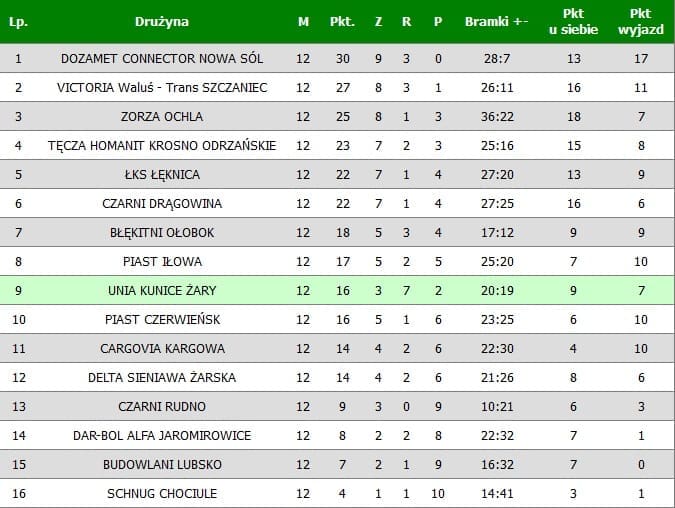Open CZARNI DRĄGOWINA team link
675x508 pixels.
click(161, 204)
